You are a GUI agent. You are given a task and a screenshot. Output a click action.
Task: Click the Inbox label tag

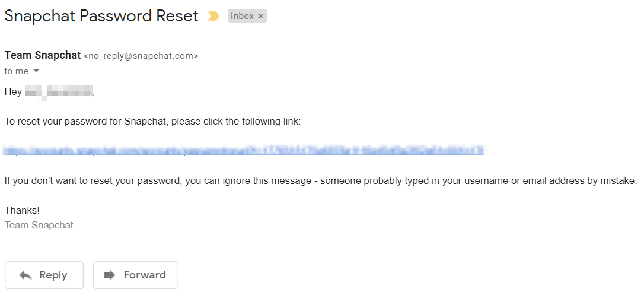click(242, 17)
